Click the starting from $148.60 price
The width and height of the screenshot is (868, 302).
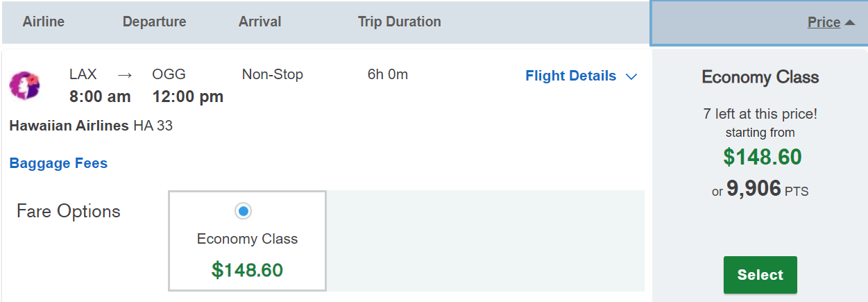tap(762, 158)
